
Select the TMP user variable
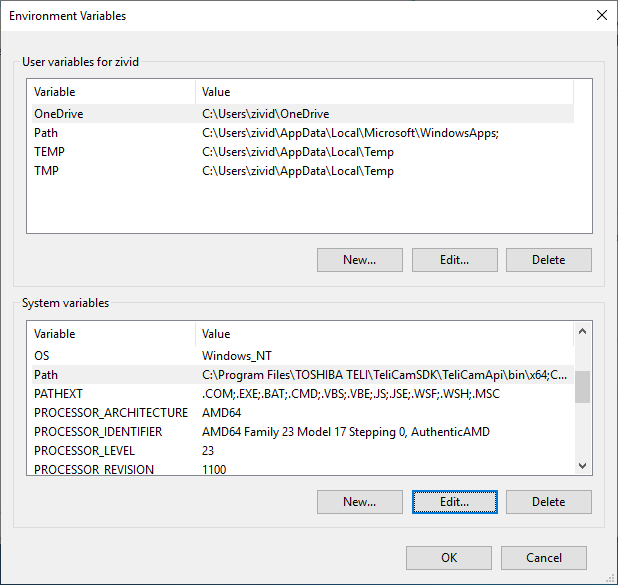[47, 171]
